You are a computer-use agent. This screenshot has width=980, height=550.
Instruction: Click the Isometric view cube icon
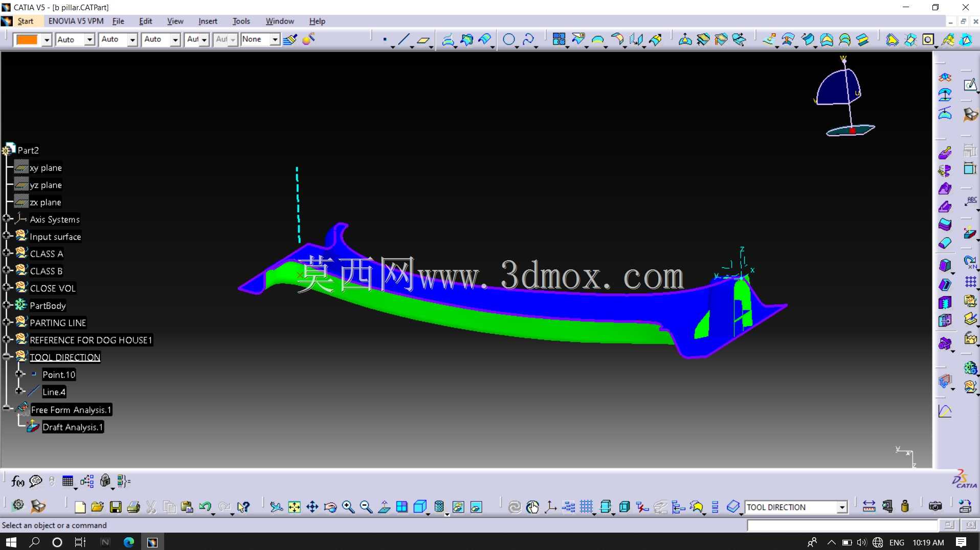(420, 507)
